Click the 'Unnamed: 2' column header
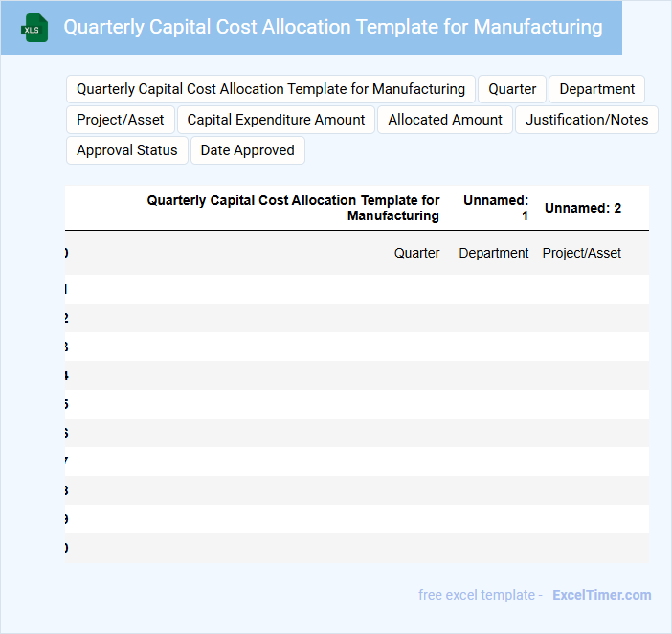 click(583, 208)
